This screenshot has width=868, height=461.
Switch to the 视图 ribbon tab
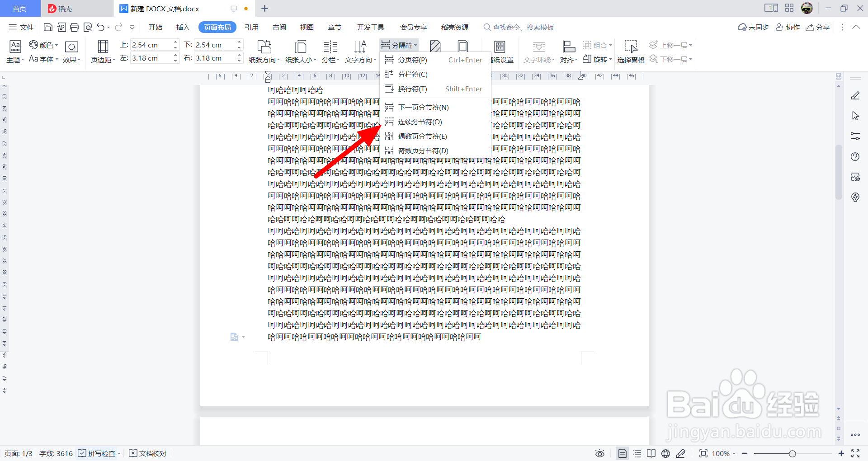[307, 28]
